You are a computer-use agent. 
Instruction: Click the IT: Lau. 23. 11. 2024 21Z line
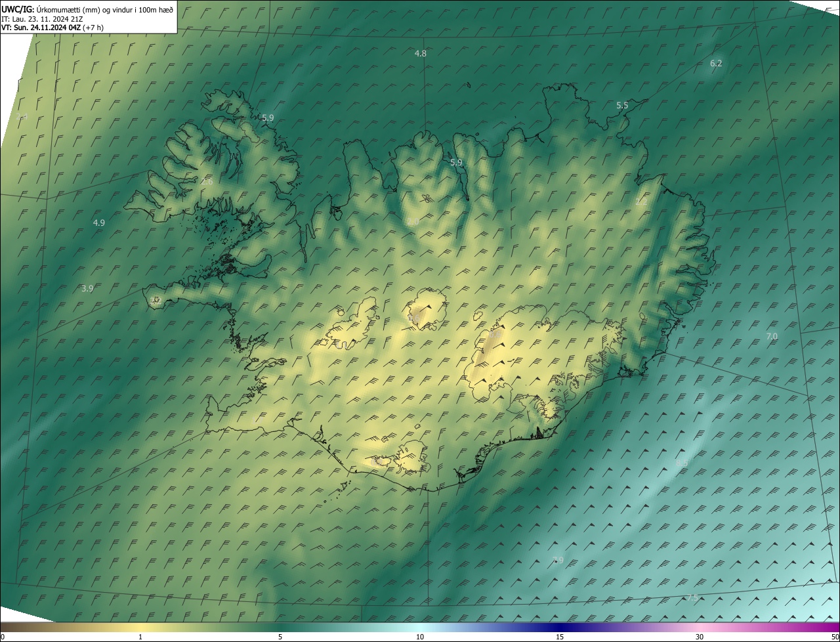tap(43, 19)
